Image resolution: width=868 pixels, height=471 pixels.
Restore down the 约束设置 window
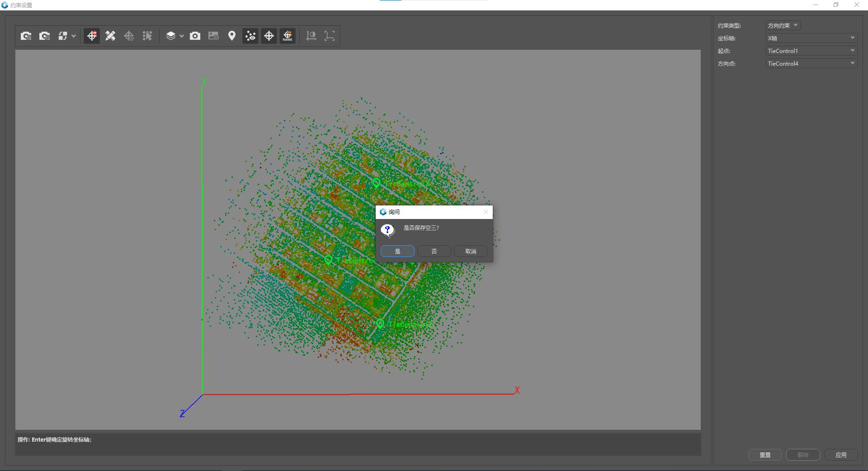(x=836, y=5)
